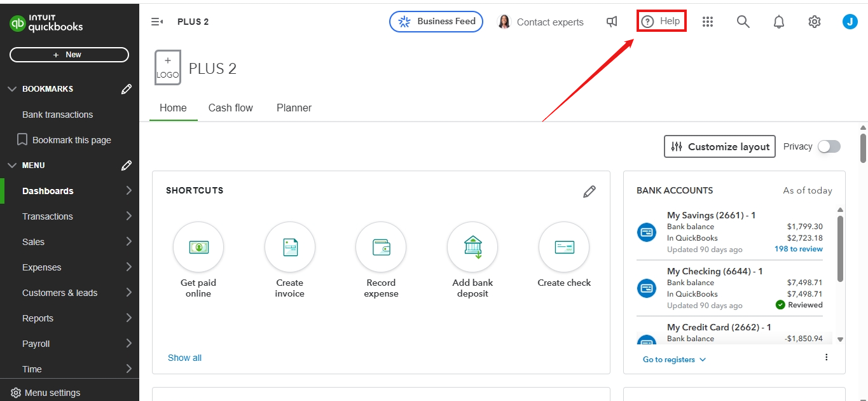Edit shortcuts with the pencil icon
Screen dimensions: 868x401
(589, 191)
